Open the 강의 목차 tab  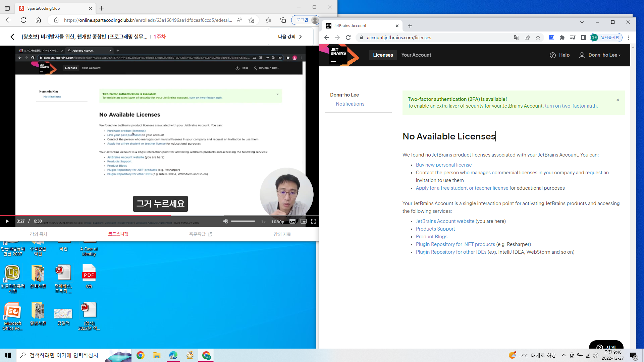coord(39,234)
